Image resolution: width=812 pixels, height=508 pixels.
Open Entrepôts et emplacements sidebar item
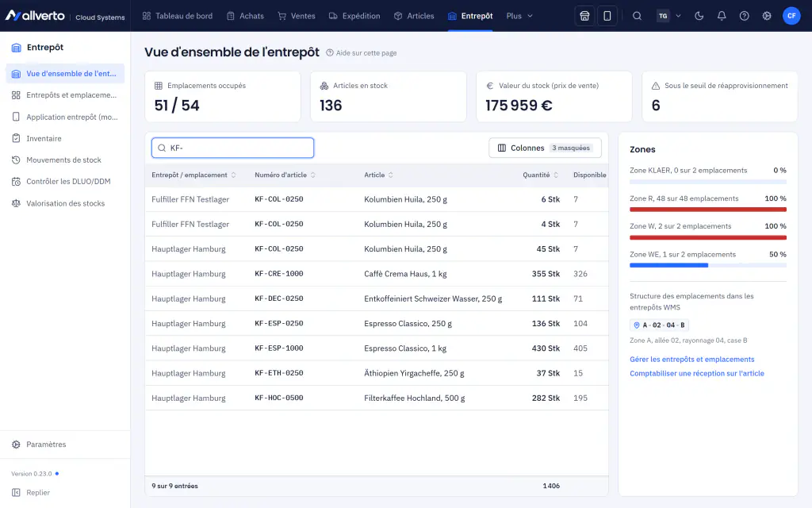pyautogui.click(x=65, y=95)
